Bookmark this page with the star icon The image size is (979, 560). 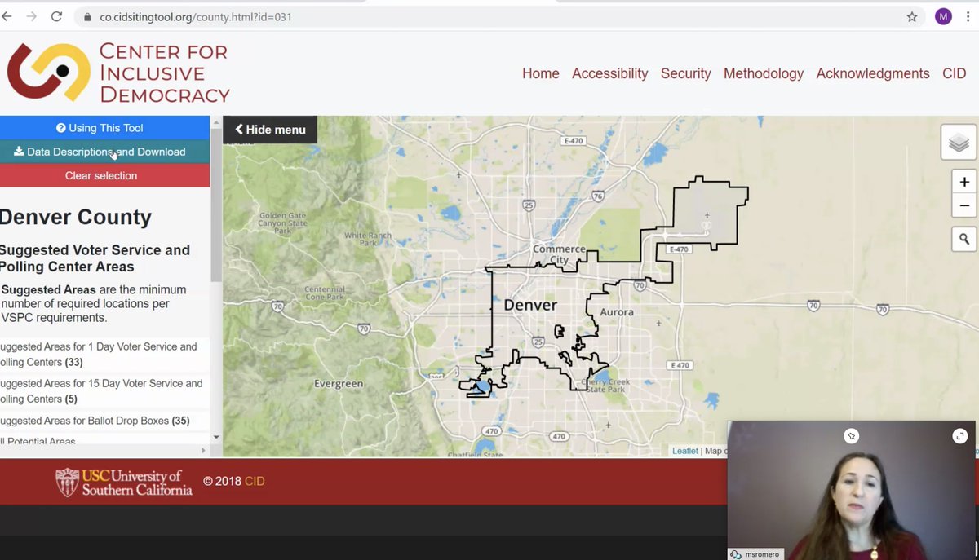point(912,16)
